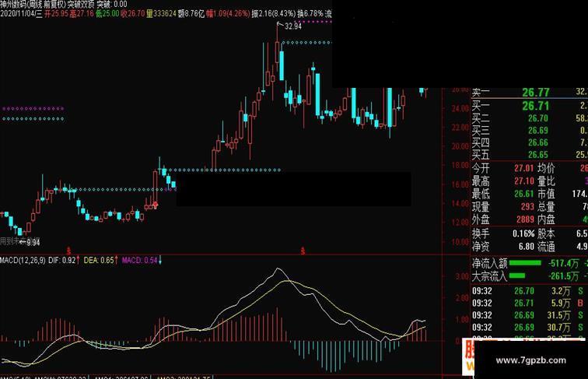Click the low value 低25.00
The height and width of the screenshot is (379, 588).
click(107, 14)
